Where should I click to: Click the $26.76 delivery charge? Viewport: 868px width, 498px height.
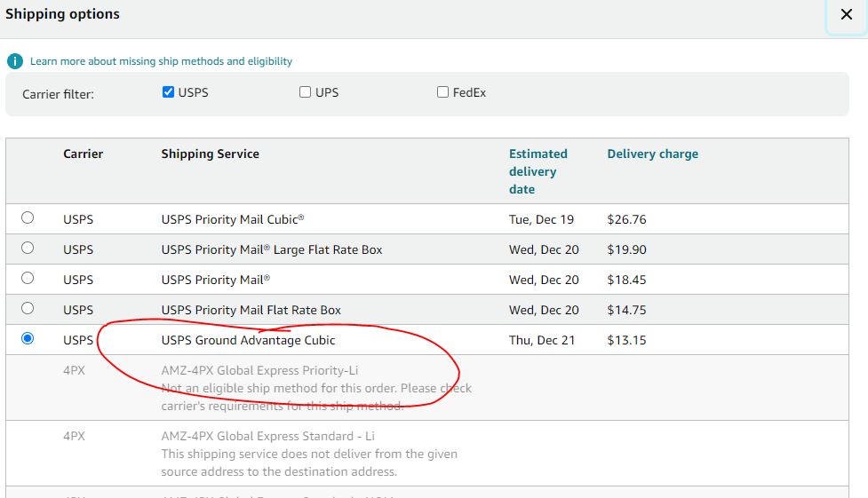click(626, 219)
